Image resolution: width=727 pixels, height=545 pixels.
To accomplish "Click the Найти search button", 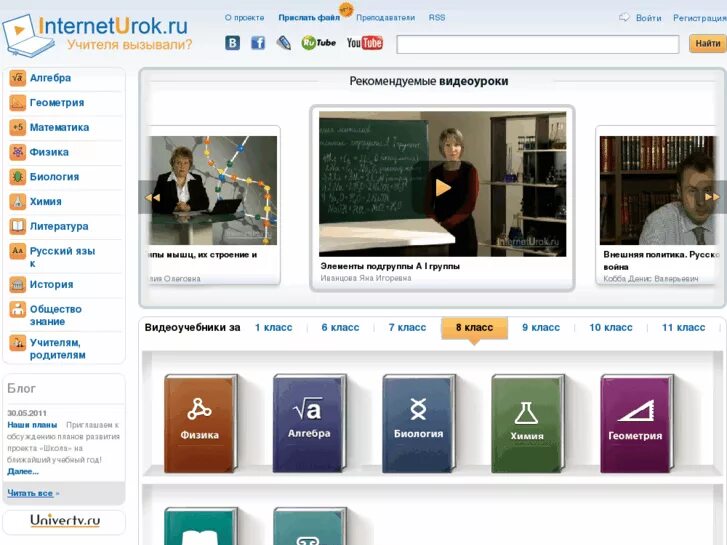I will click(x=708, y=44).
